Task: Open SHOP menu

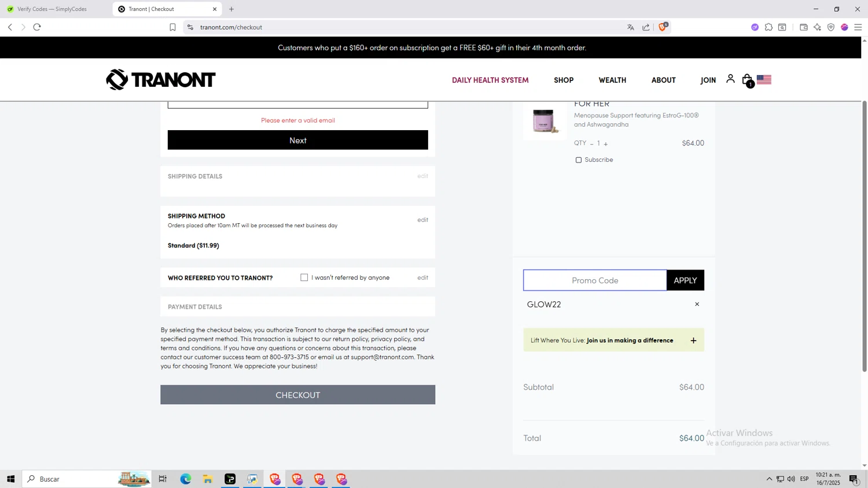Action: click(x=564, y=80)
